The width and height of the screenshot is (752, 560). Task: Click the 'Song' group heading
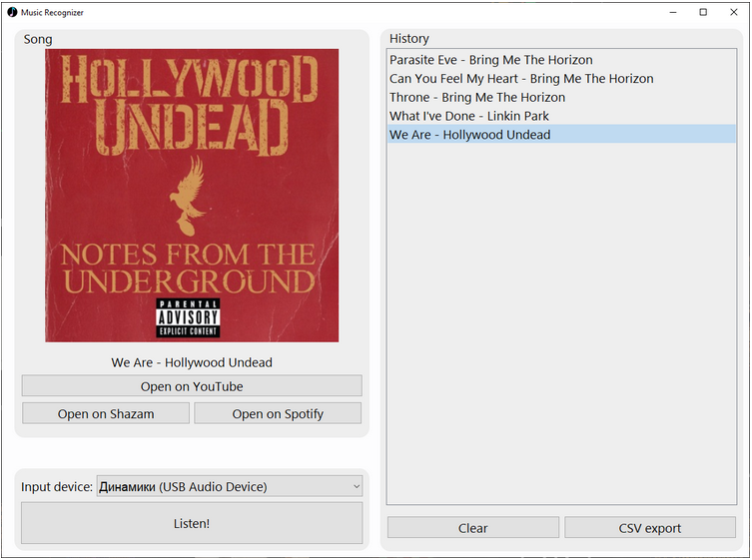tap(38, 39)
